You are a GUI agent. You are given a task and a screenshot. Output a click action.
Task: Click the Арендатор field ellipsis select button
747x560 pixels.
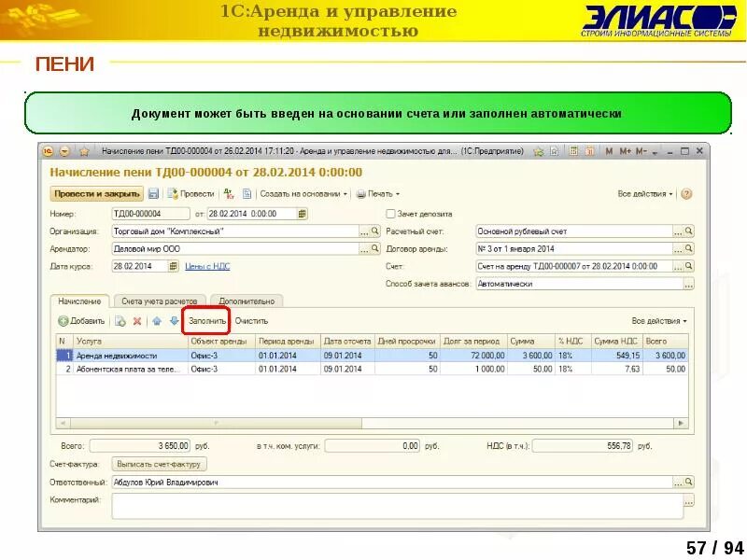click(x=364, y=249)
